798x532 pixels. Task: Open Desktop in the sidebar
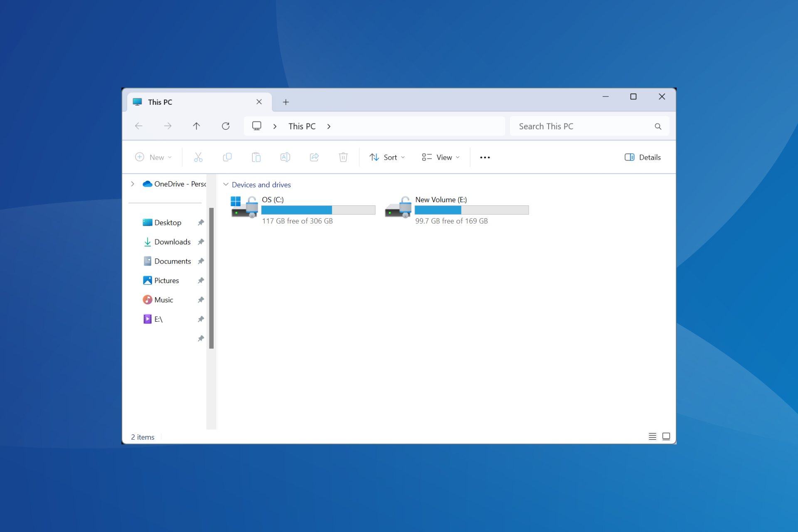167,222
